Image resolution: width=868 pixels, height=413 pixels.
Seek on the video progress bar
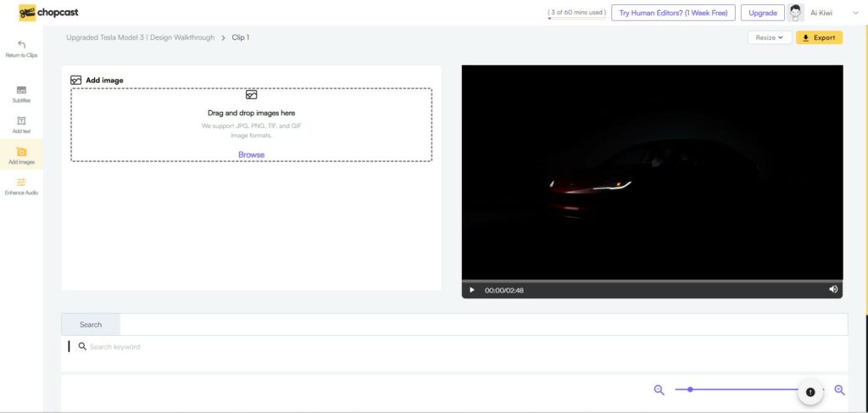click(652, 282)
